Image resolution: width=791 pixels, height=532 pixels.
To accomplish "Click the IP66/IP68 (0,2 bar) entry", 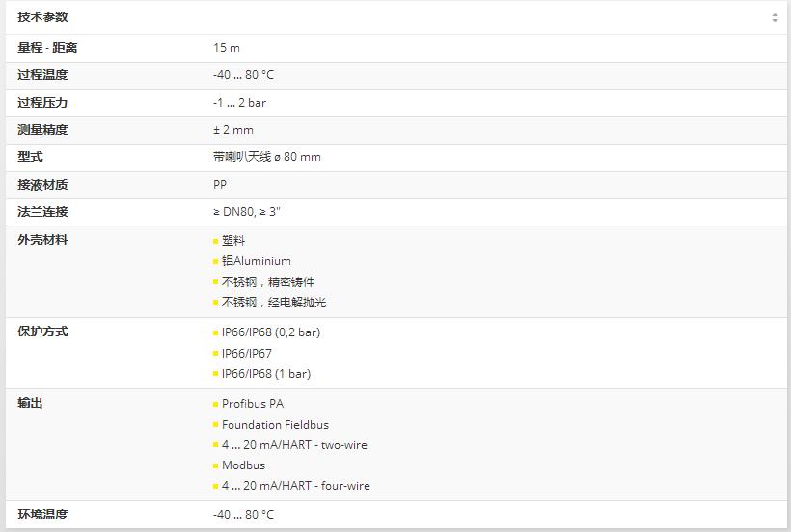I will 271,332.
